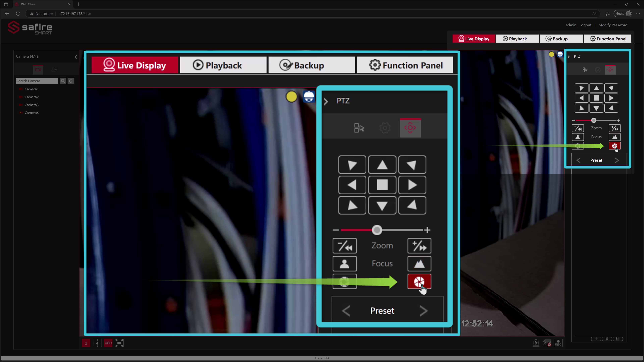Open the Playback tab in the header bar

518,39
